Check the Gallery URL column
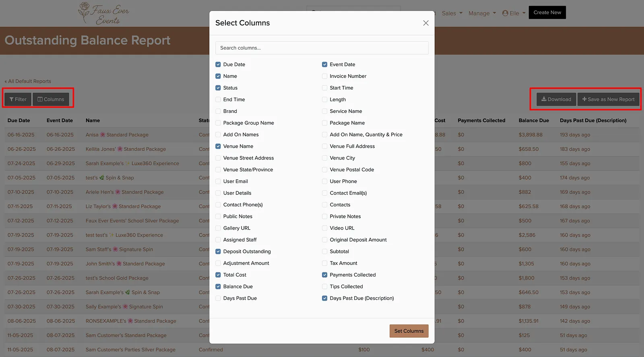This screenshot has height=357, width=644. (x=218, y=228)
